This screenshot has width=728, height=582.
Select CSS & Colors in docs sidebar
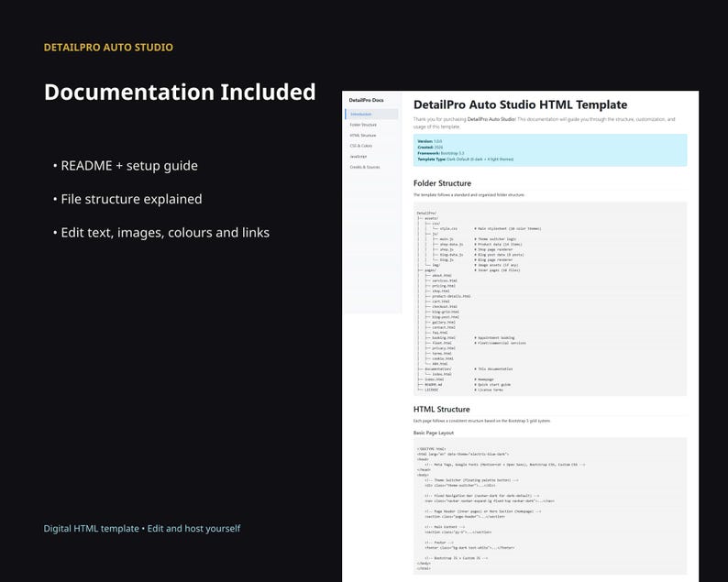[361, 146]
